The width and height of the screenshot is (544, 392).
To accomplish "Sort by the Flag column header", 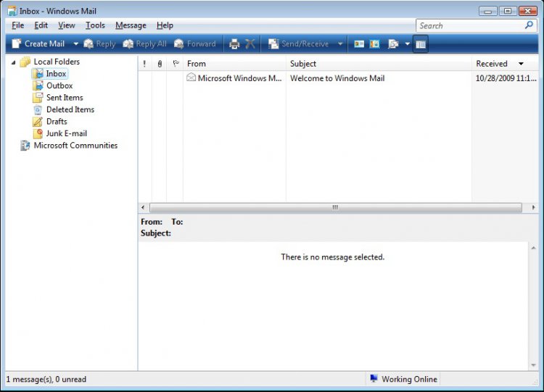I will pyautogui.click(x=176, y=64).
